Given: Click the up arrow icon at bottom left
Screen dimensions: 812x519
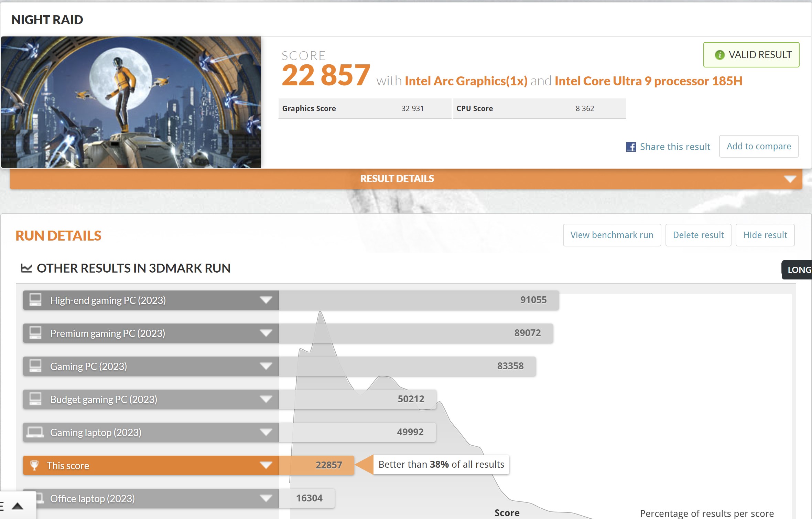Looking at the screenshot, I should [18, 506].
